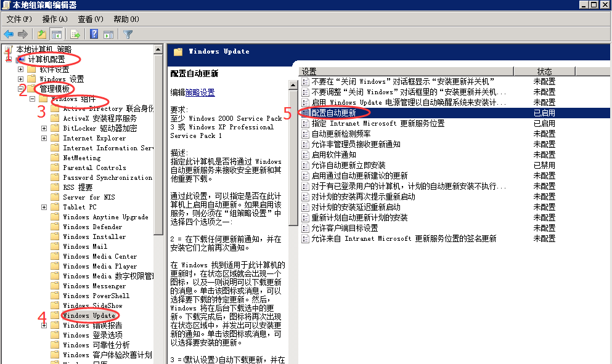The width and height of the screenshot is (612, 364).
Task: Open help via blue question mark icon
Action: [x=94, y=34]
